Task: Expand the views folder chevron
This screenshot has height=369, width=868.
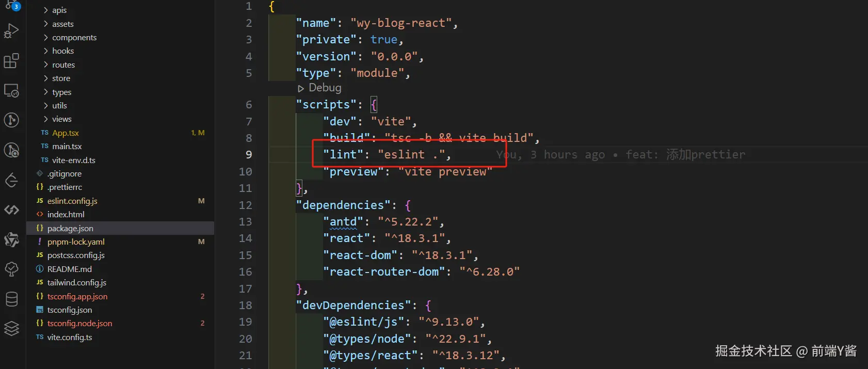Action: 46,119
